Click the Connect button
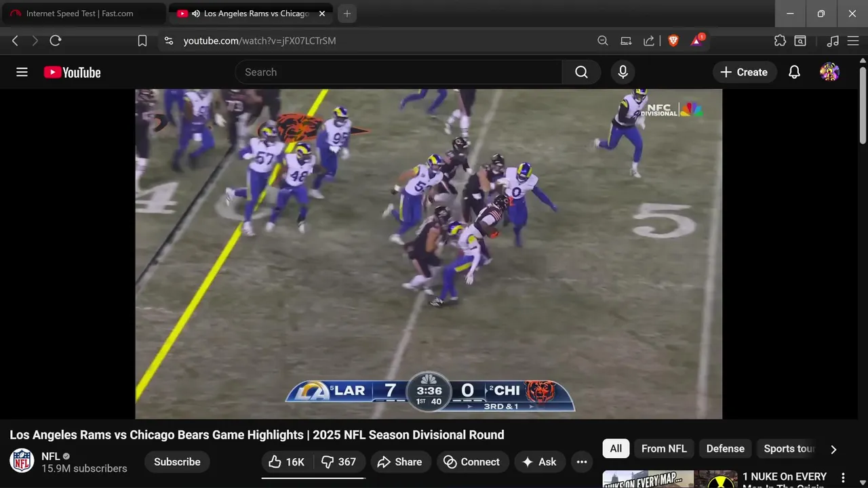868x488 pixels. 472,462
